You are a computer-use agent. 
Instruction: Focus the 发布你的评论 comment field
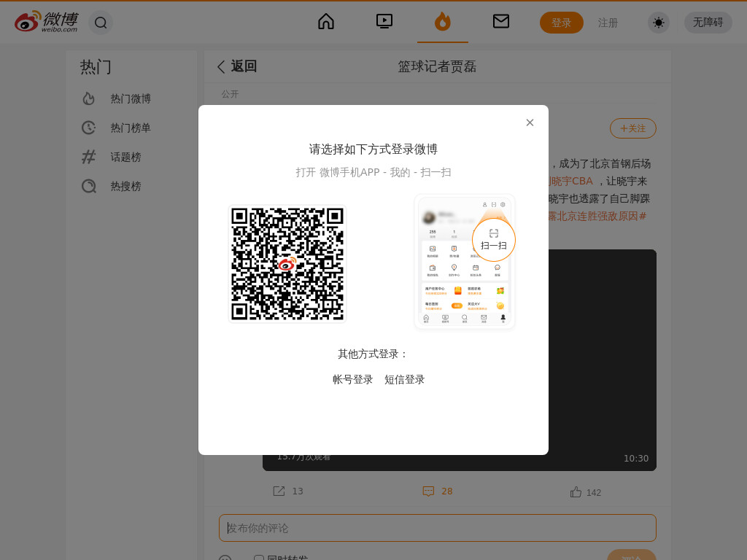pyautogui.click(x=438, y=528)
